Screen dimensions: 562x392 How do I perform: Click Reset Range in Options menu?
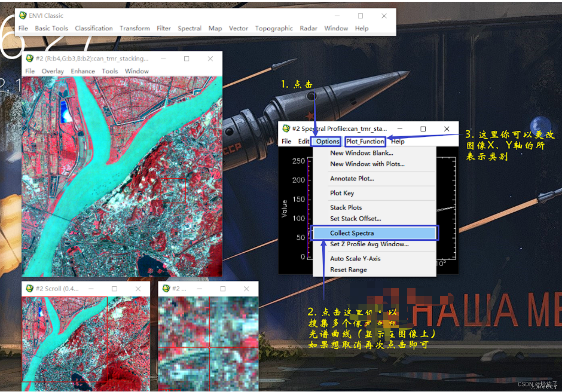[348, 270]
